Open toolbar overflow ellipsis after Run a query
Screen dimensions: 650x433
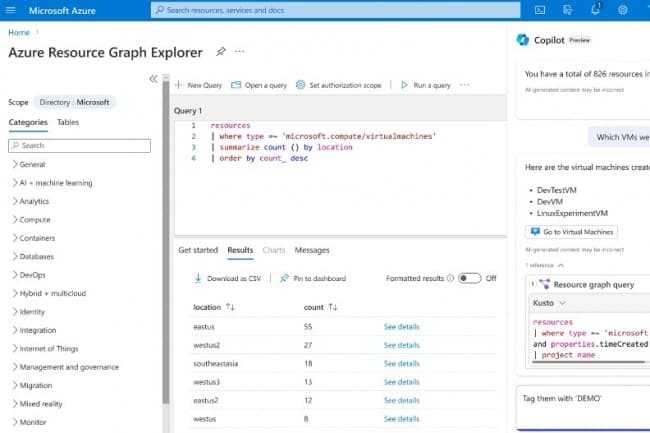click(x=465, y=85)
